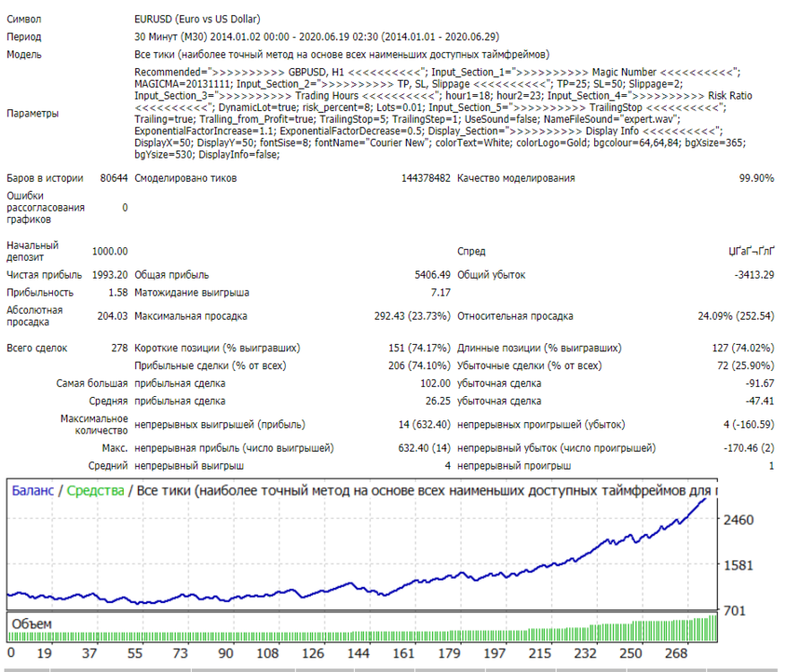786x672 pixels.
Task: Click the modelled ticks value 144378482
Action: [426, 178]
